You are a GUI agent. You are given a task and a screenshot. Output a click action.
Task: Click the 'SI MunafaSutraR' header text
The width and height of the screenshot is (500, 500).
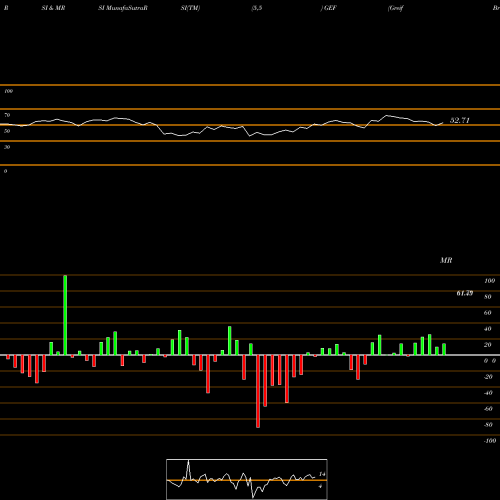(123, 8)
